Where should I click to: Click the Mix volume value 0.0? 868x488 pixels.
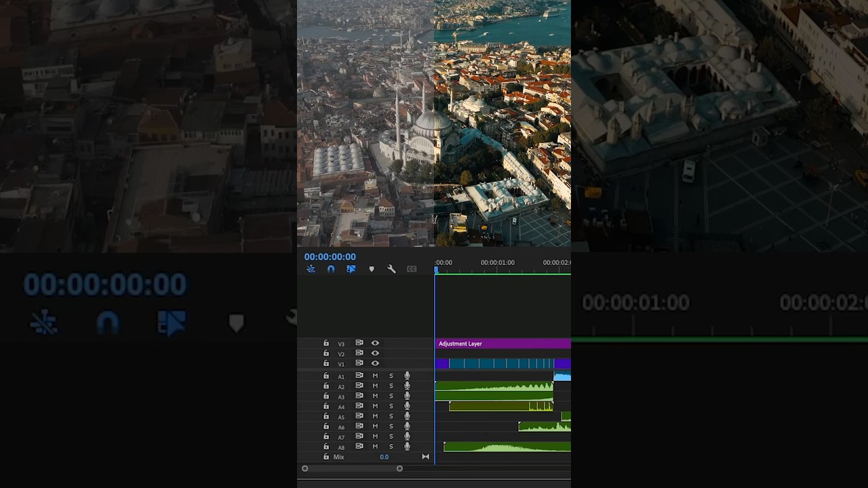click(x=384, y=457)
